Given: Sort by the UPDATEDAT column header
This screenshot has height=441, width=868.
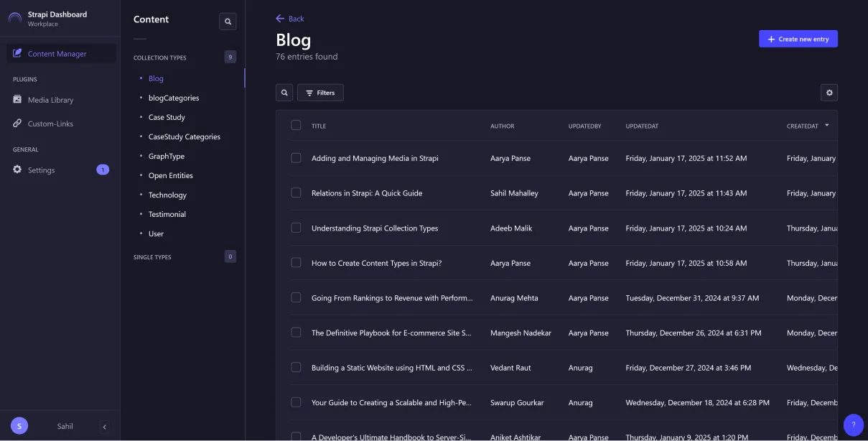Looking at the screenshot, I should point(642,126).
